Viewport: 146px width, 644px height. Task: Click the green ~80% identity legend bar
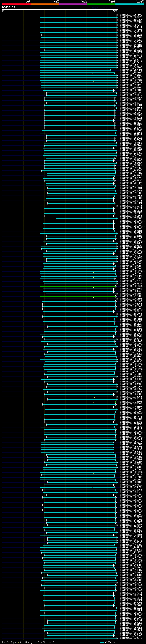(x=101, y=4)
